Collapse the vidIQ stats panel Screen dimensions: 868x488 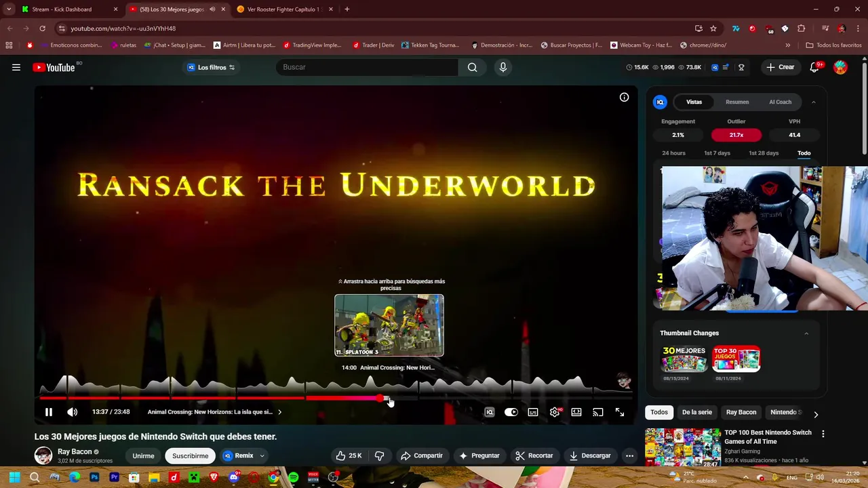pyautogui.click(x=813, y=102)
